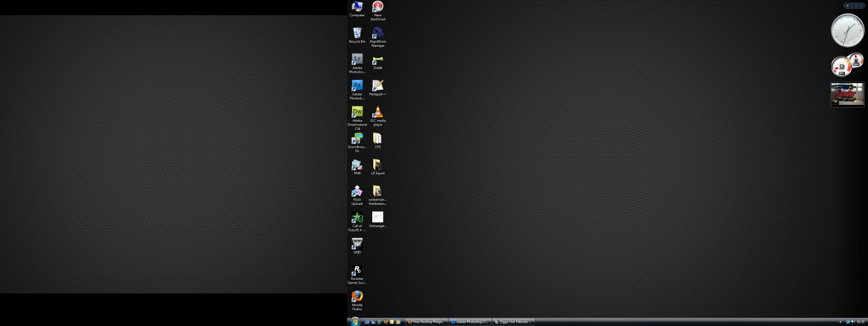Click the volume speaker tray icon
868x326 pixels.
pyautogui.click(x=852, y=322)
